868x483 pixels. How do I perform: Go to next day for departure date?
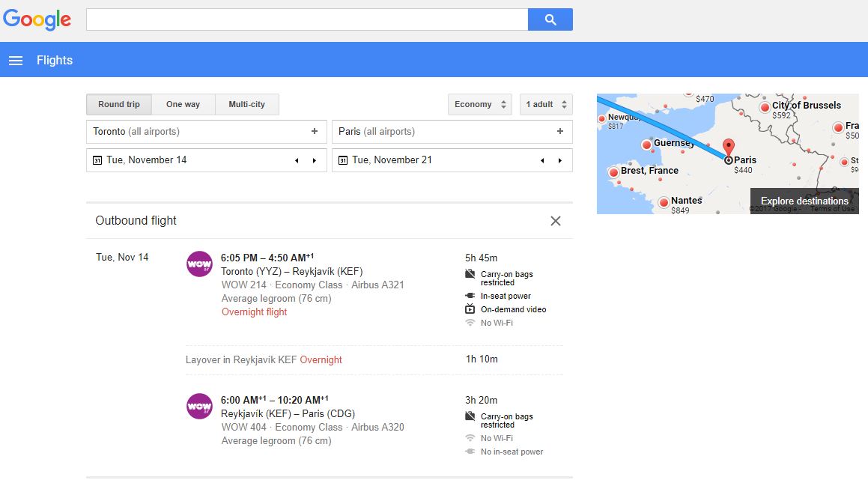[x=315, y=161]
